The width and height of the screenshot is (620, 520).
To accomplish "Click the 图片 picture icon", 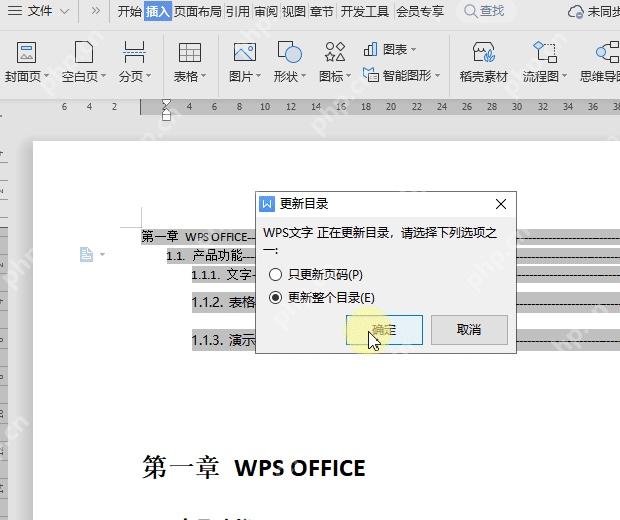I will [245, 52].
